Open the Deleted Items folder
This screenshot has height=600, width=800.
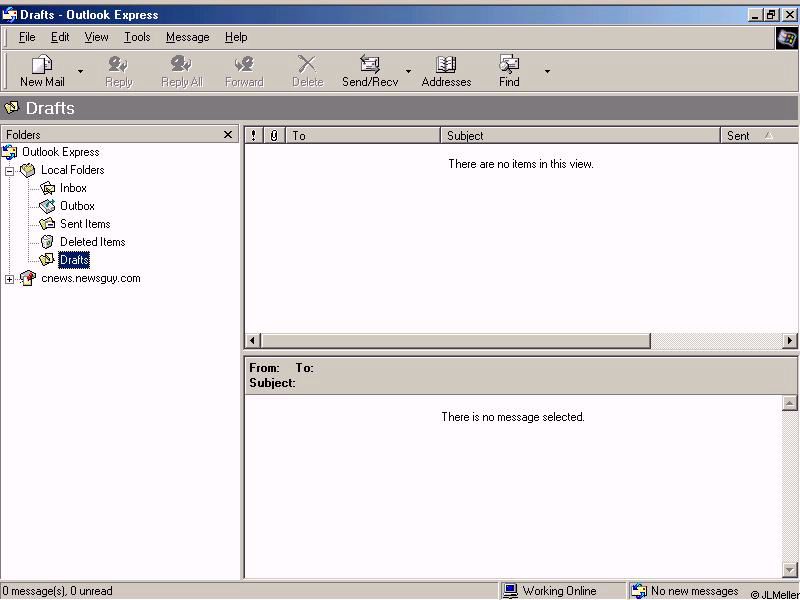[x=92, y=242]
